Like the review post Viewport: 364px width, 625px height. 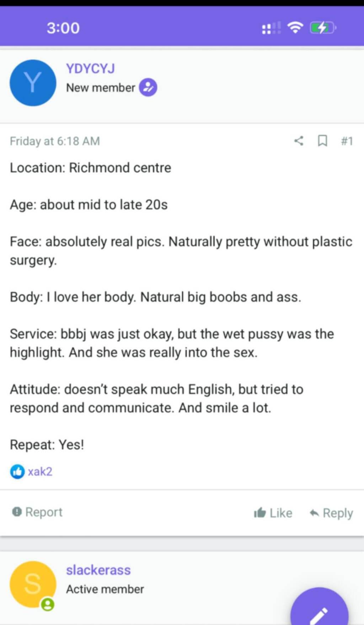pos(273,513)
